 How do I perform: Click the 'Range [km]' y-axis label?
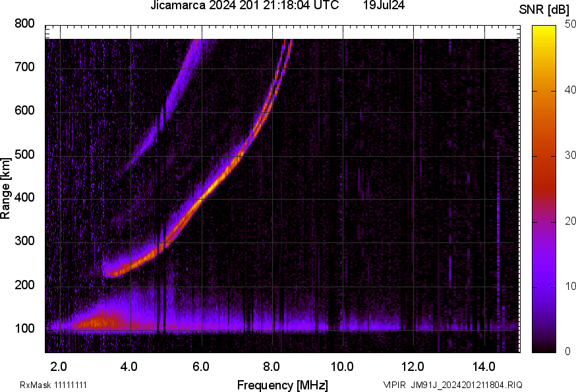point(5,189)
